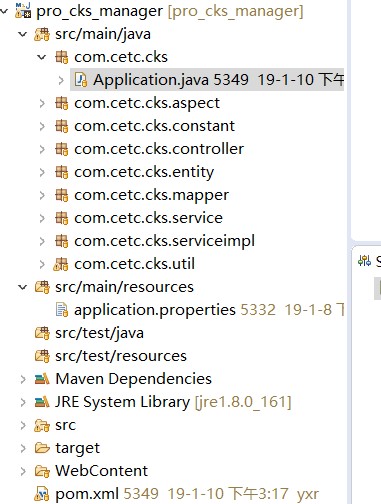Click the src/main/java source folder icon
The width and height of the screenshot is (381, 504).
[42, 34]
